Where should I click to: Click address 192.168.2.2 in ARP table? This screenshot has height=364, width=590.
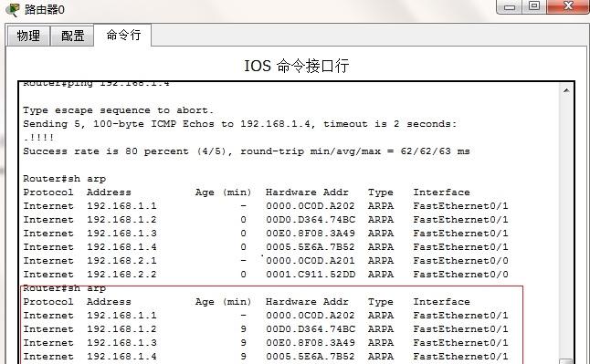click(x=121, y=274)
